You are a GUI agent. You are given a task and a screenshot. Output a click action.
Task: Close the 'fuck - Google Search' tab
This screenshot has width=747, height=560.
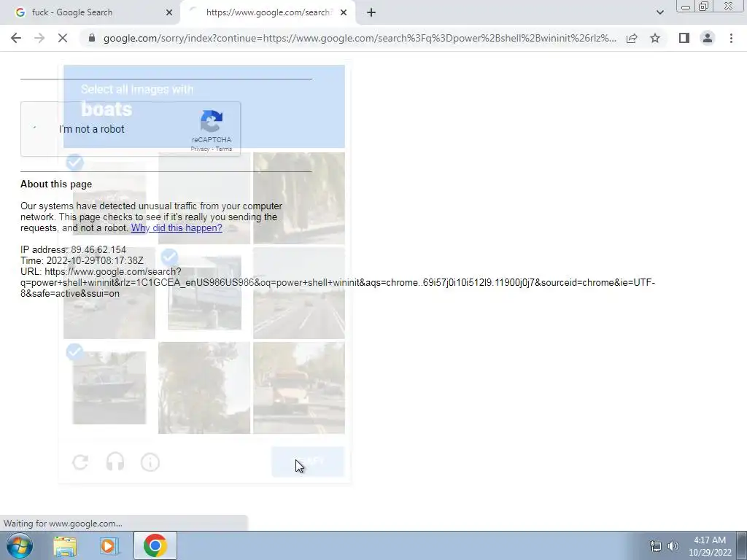tap(169, 12)
